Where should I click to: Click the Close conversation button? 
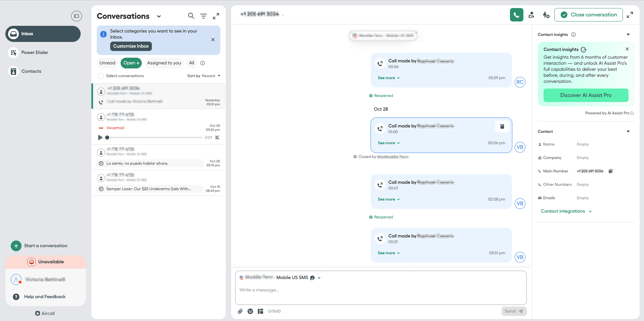click(588, 15)
